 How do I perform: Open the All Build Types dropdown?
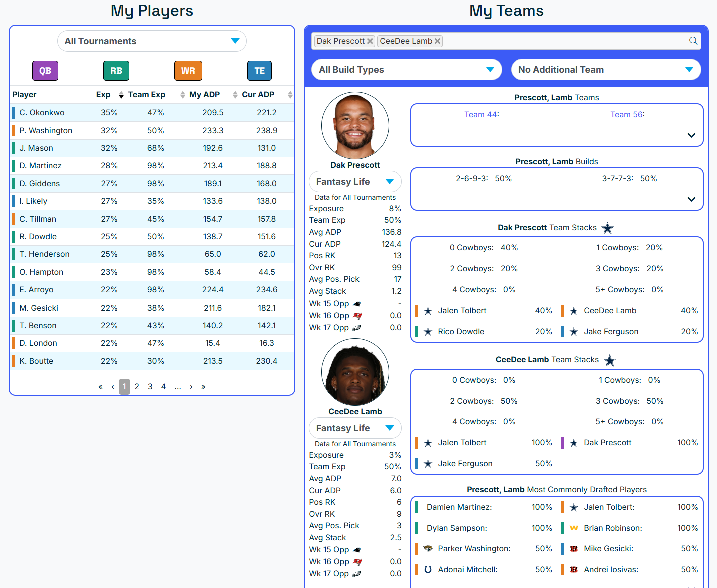click(x=407, y=70)
